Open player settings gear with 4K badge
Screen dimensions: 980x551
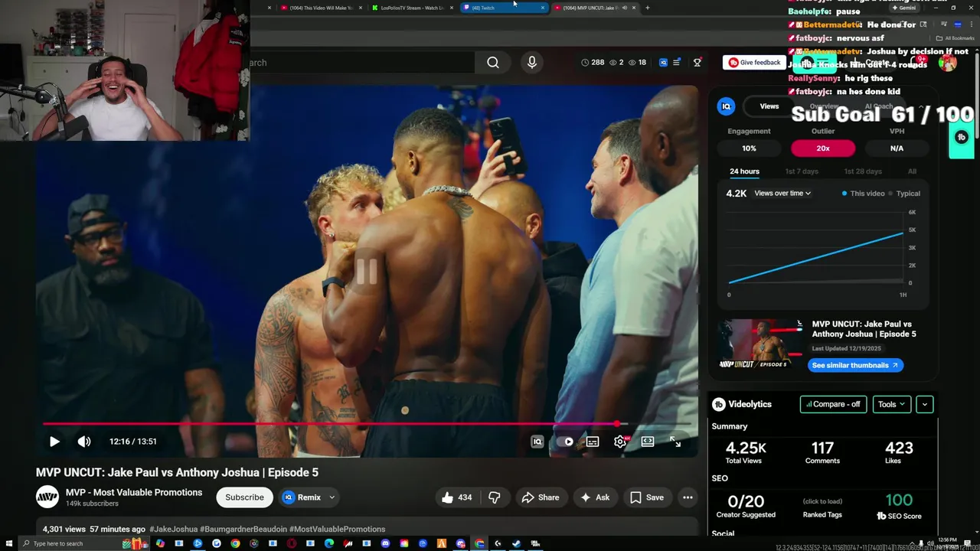pyautogui.click(x=620, y=442)
